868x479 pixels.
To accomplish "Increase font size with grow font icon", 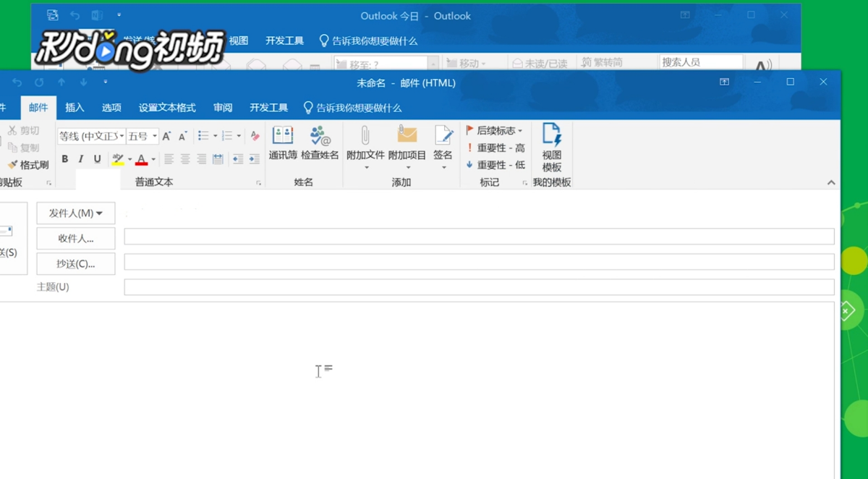I will [166, 136].
